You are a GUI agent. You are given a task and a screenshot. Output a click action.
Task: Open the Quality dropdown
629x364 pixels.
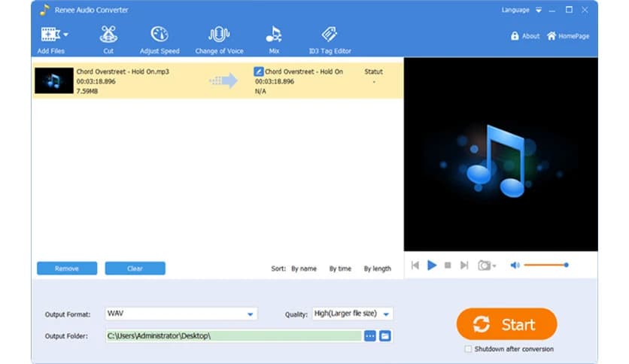[353, 314]
